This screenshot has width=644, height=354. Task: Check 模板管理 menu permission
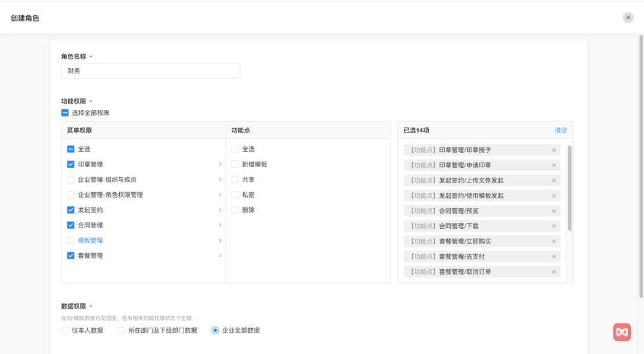tap(70, 240)
